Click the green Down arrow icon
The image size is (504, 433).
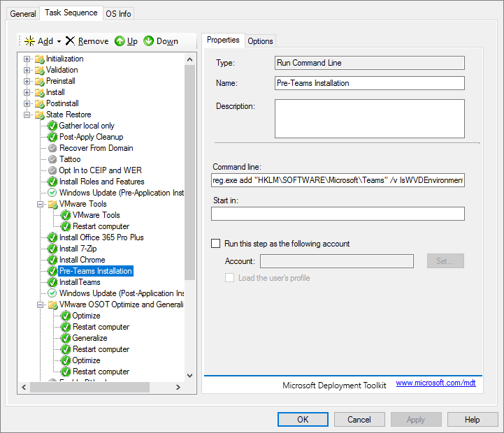148,41
